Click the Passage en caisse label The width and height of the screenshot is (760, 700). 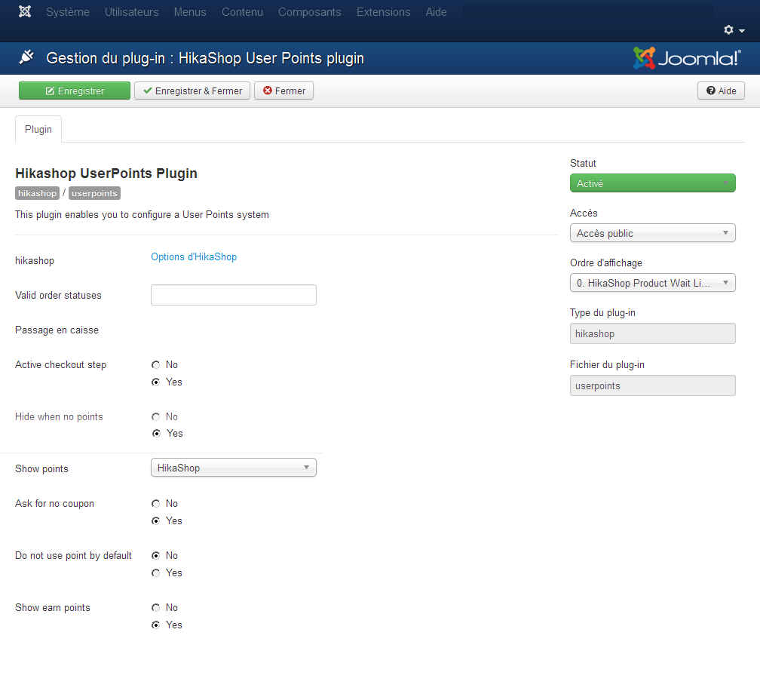point(57,330)
